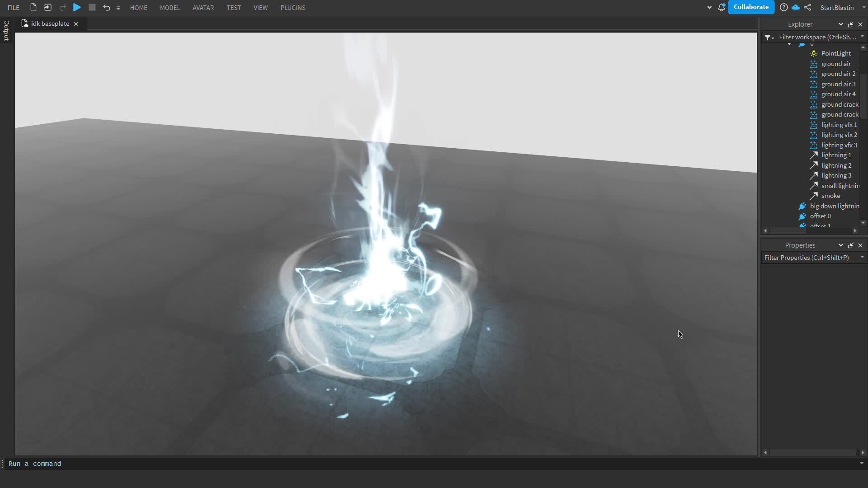Start playtesting with the Play button

[x=77, y=7]
